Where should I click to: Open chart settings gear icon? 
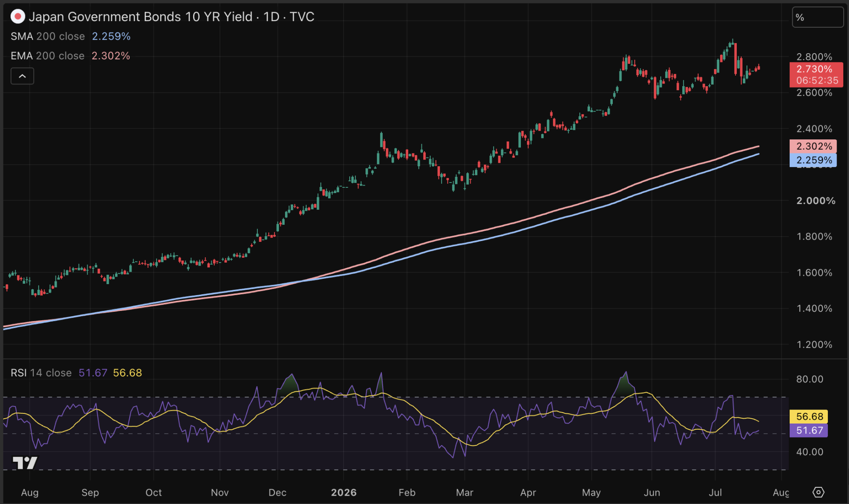[x=818, y=492]
